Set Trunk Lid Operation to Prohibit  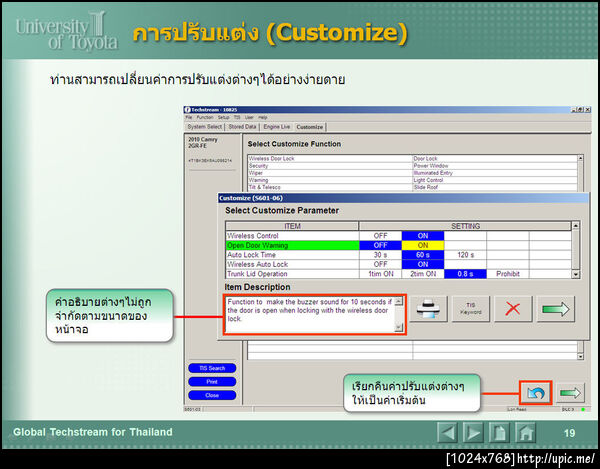508,274
